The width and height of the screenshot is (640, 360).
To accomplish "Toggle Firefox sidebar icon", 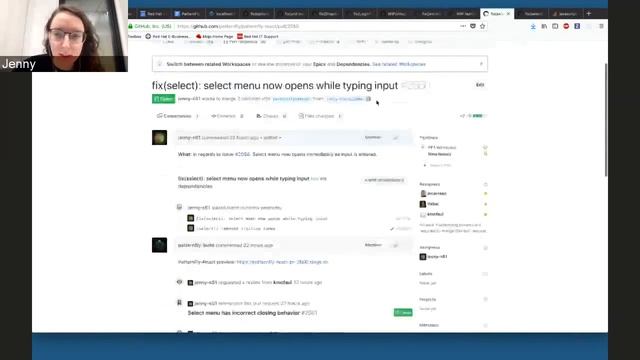I will click(555, 26).
